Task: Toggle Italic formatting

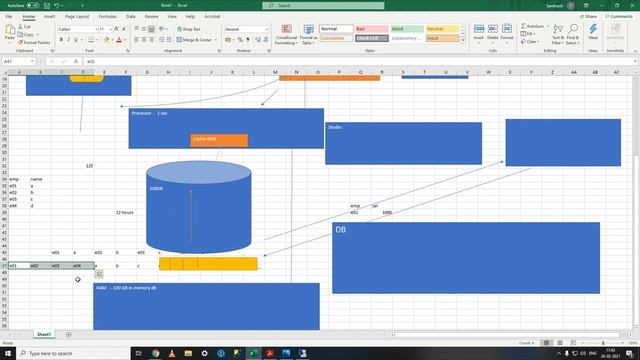Action: (68, 40)
